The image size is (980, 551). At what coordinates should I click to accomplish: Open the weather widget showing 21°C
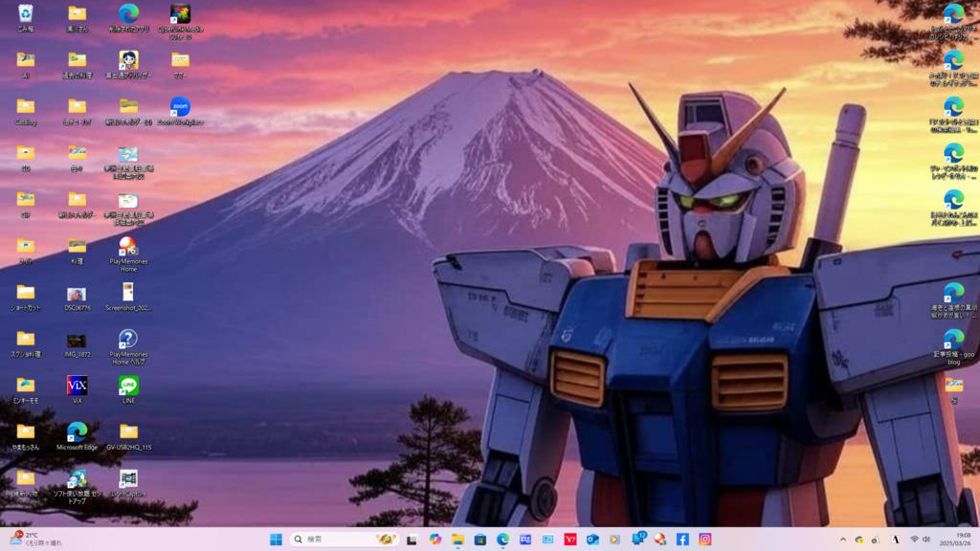[35, 540]
